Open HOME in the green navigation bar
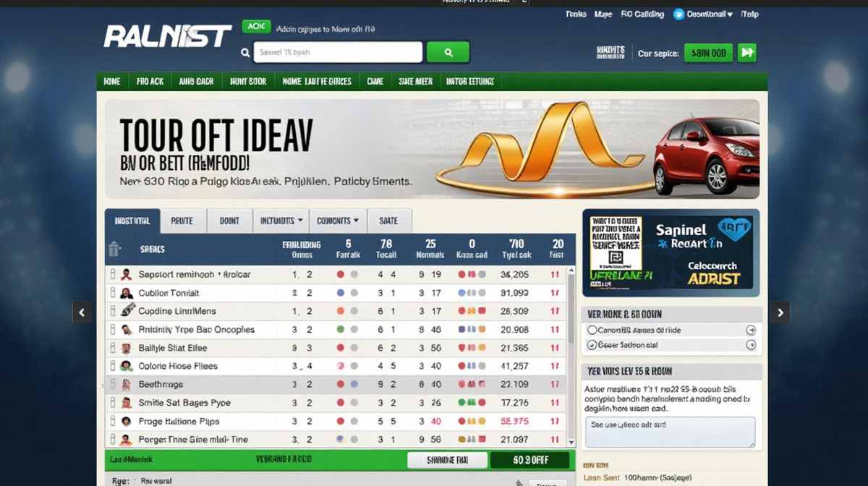Image resolution: width=868 pixels, height=486 pixels. [x=112, y=82]
